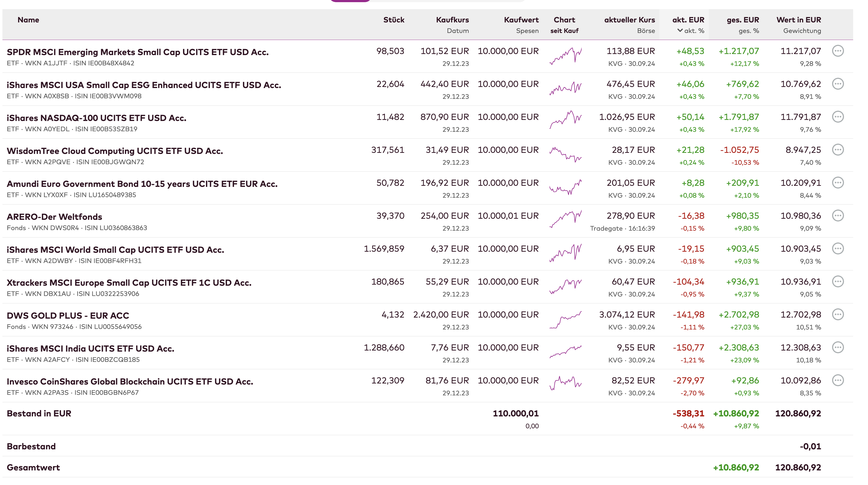Open options menu for Invesco Global Blockchain ETF
868x485 pixels.
(838, 380)
